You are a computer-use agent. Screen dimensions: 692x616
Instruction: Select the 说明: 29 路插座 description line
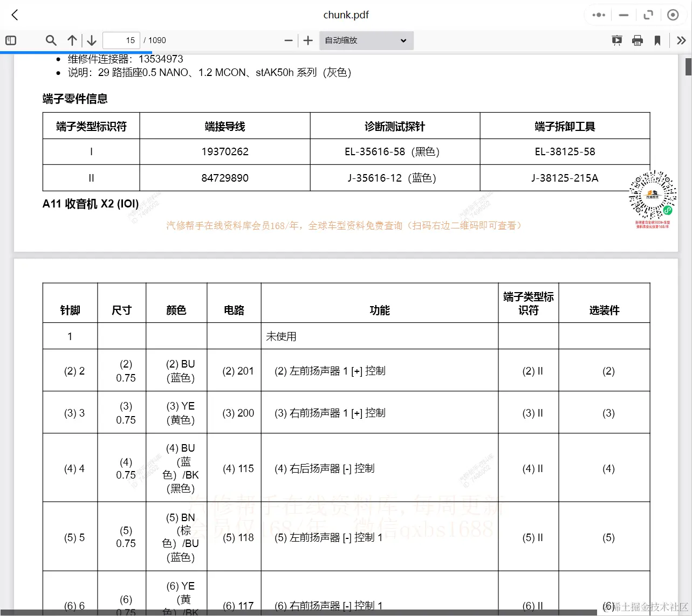(x=209, y=72)
